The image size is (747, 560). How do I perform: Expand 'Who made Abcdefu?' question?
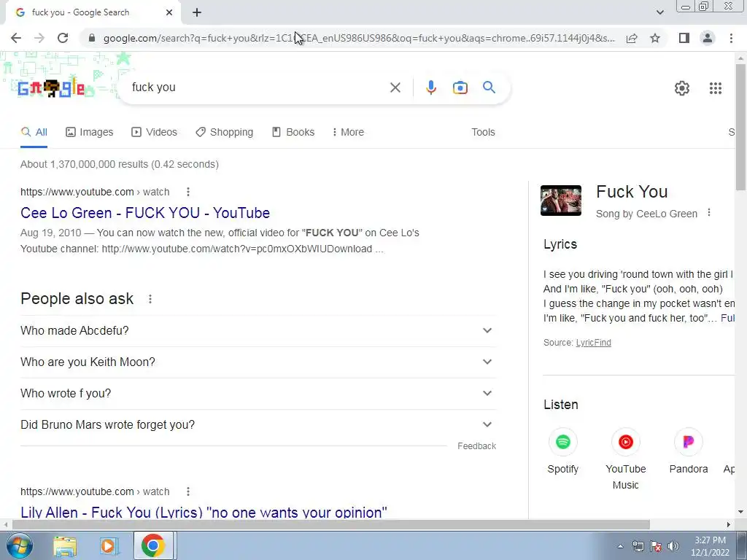point(258,330)
